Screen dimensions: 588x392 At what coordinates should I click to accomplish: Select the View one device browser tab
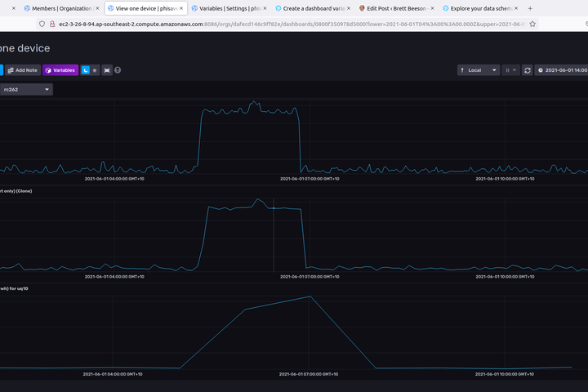146,8
